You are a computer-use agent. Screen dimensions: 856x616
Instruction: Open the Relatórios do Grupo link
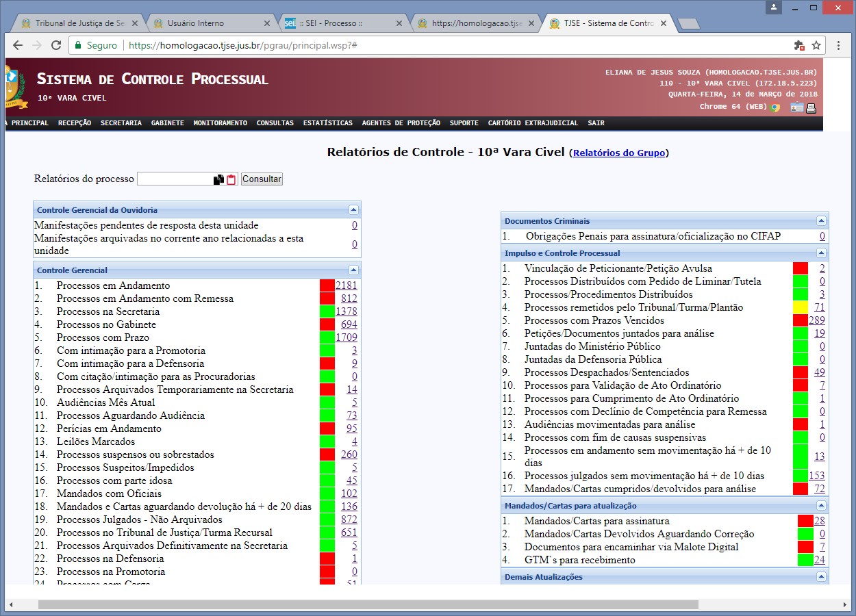pyautogui.click(x=618, y=153)
